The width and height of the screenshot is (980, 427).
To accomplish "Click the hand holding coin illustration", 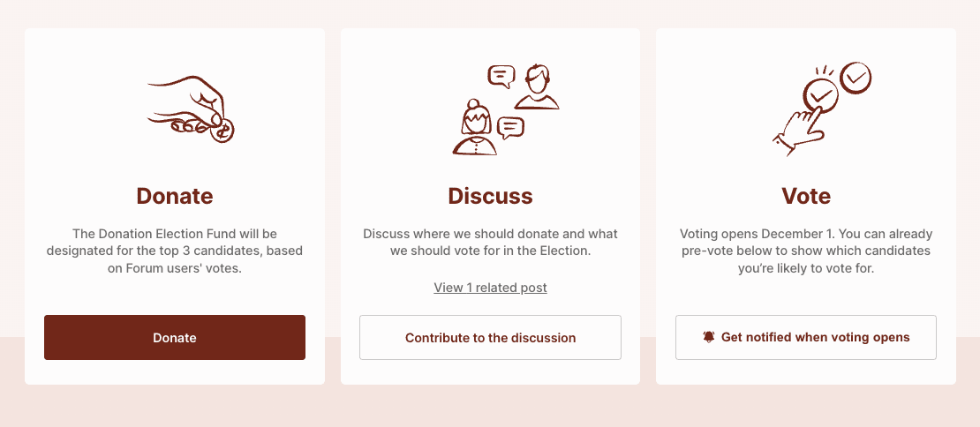I will point(190,109).
